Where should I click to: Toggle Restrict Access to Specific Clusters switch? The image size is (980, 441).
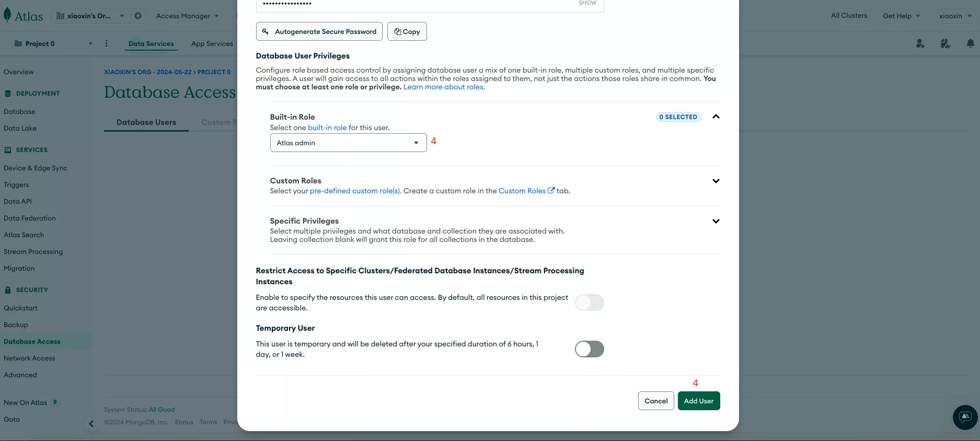click(590, 303)
